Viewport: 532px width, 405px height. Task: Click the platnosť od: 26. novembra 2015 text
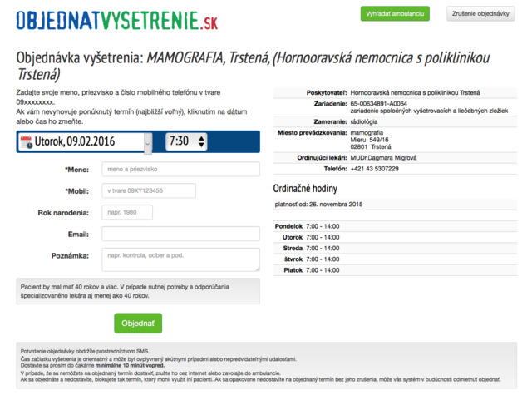click(x=318, y=205)
